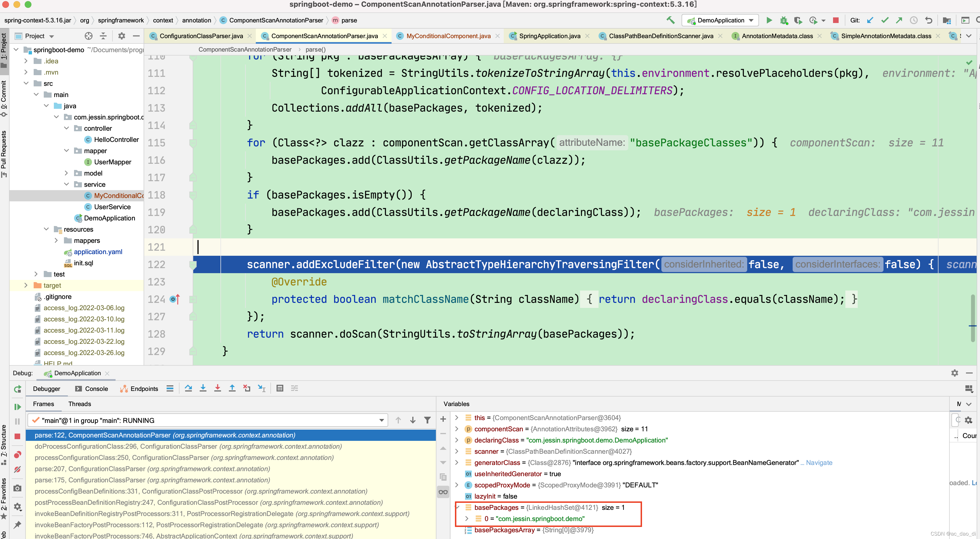The width and height of the screenshot is (980, 539).
Task: Collapse the service package in tree
Action: pos(66,184)
